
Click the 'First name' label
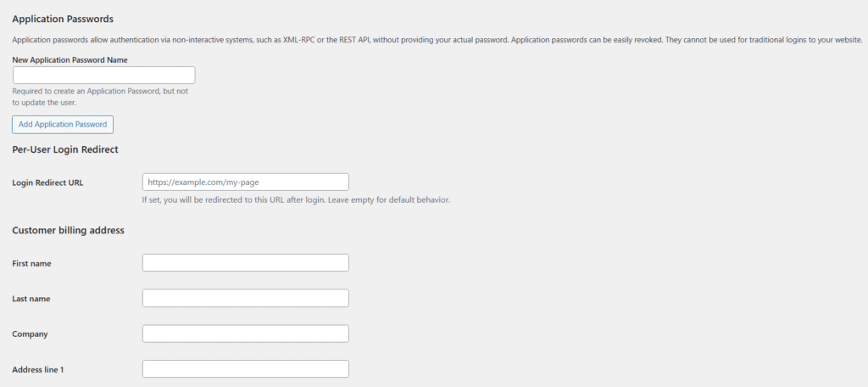[x=31, y=264]
